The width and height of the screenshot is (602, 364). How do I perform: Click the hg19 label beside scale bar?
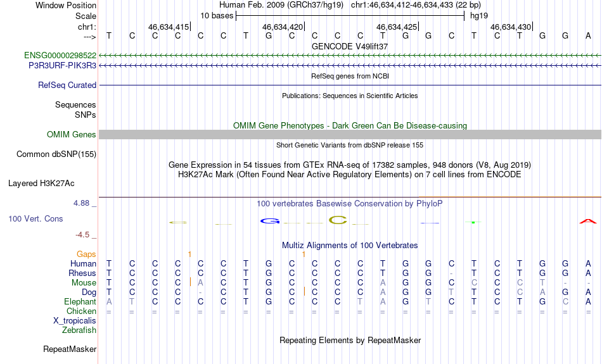pyautogui.click(x=479, y=16)
